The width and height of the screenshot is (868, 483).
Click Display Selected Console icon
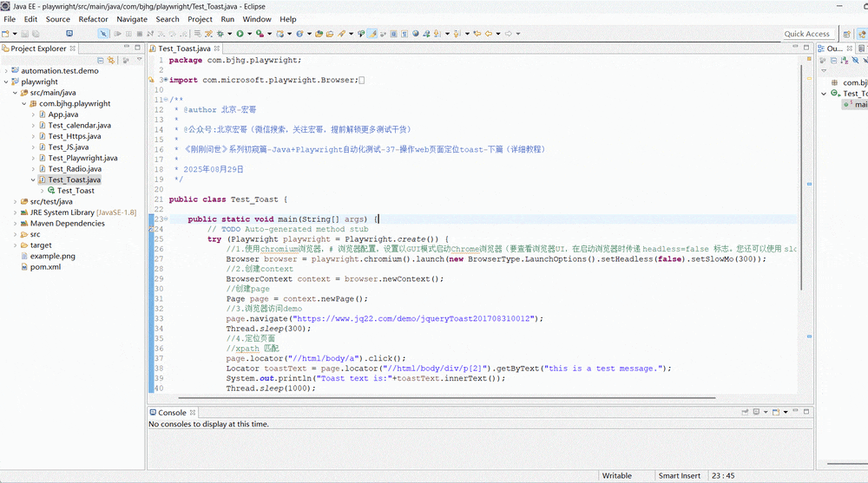pyautogui.click(x=756, y=412)
